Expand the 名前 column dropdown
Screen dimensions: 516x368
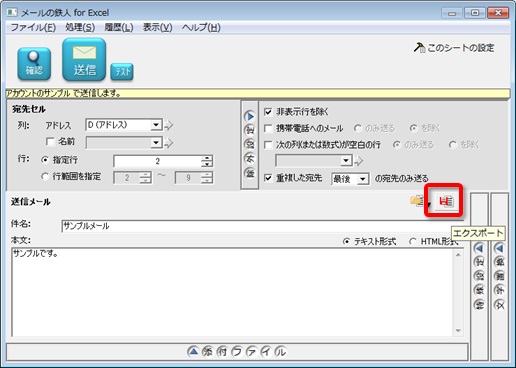pos(124,143)
